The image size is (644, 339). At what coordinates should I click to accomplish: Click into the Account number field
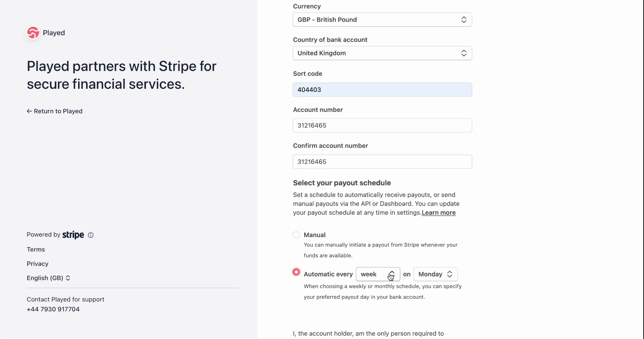click(x=382, y=126)
